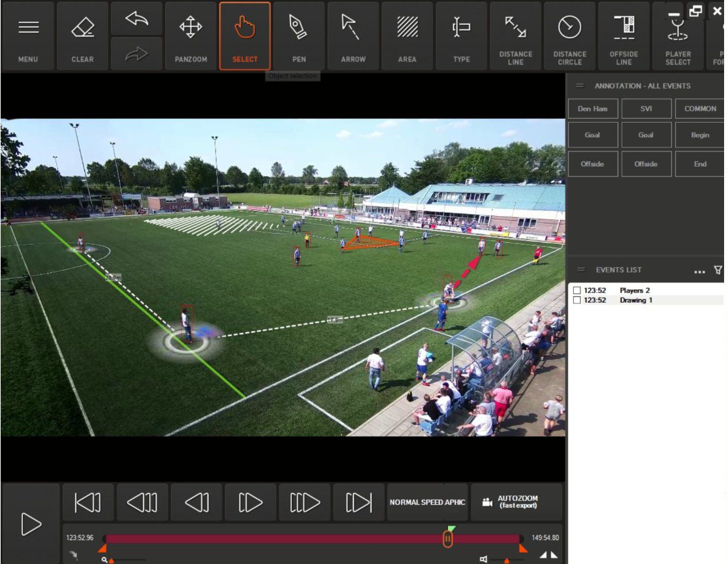Tag the End common event
728x564 pixels.
[700, 164]
